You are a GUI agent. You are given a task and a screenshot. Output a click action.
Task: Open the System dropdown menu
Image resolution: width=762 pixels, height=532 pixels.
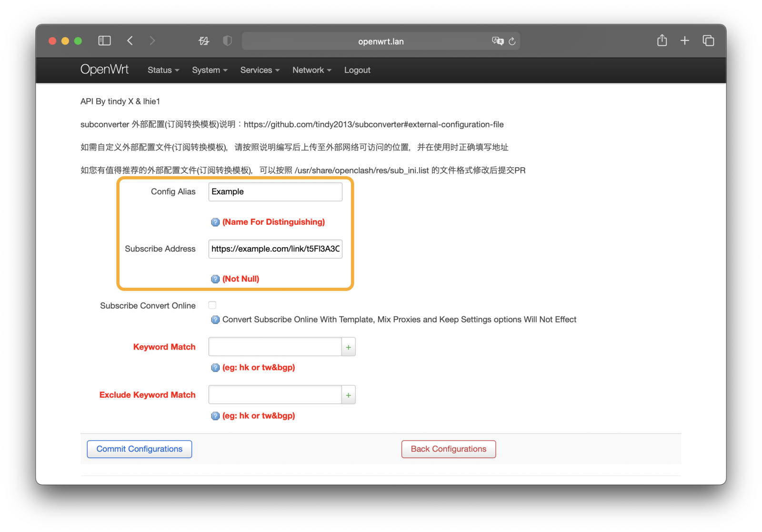pyautogui.click(x=210, y=70)
